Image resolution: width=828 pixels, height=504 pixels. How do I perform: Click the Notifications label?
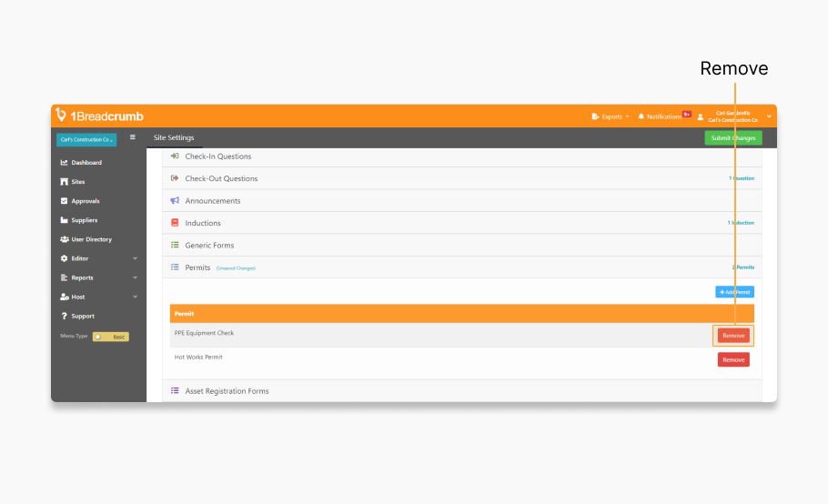(664, 116)
